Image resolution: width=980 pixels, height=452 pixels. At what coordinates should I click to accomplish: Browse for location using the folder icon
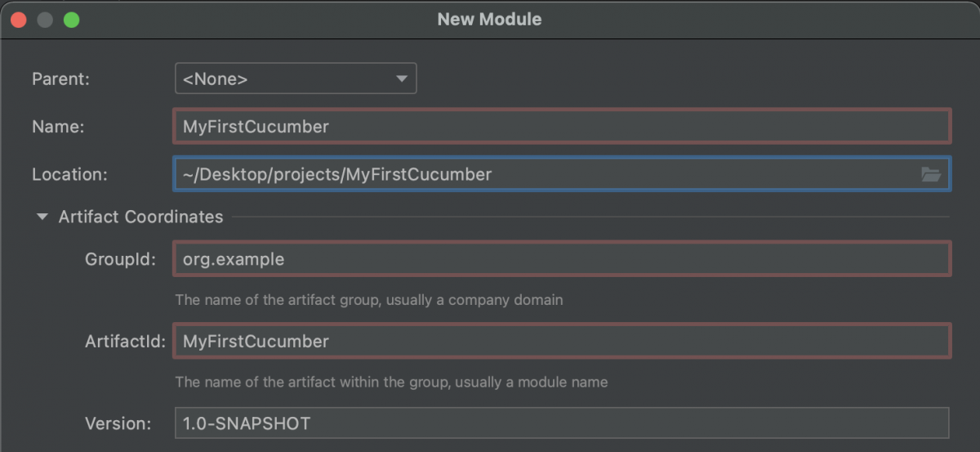pos(930,174)
